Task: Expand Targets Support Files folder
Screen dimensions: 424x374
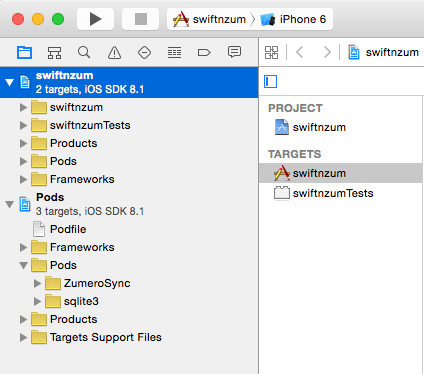Action: pyautogui.click(x=23, y=337)
